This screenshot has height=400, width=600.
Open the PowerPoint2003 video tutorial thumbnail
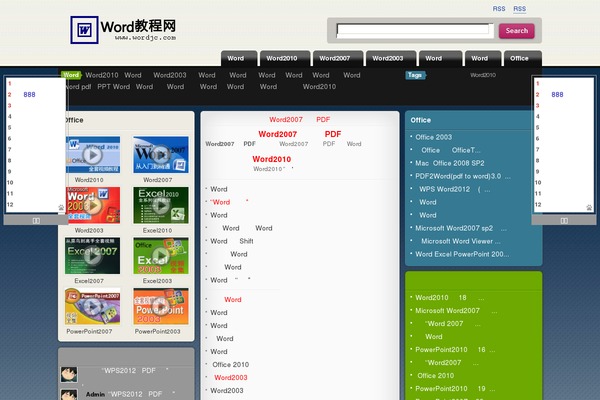click(161, 306)
